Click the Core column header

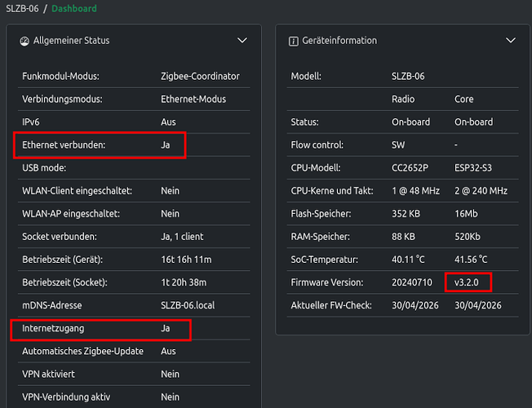pyautogui.click(x=463, y=99)
